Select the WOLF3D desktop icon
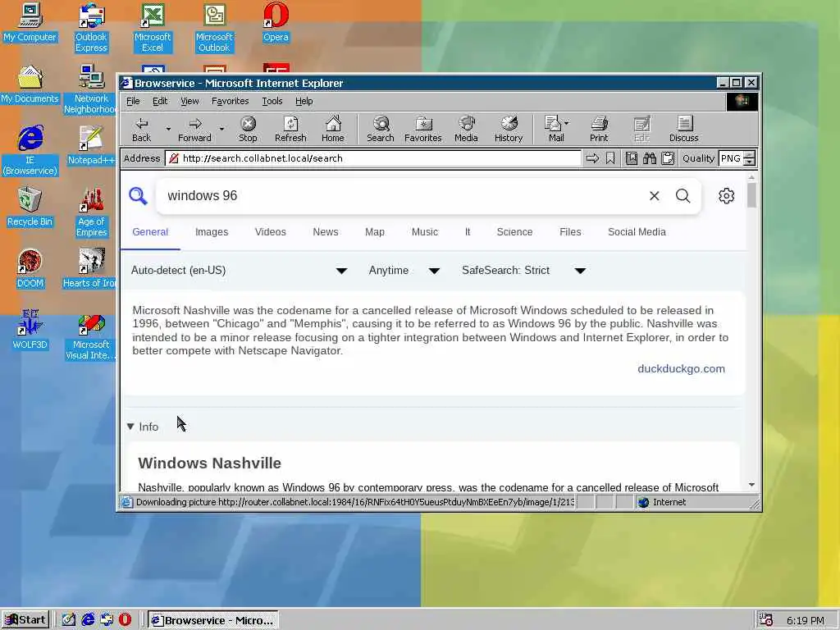Image resolution: width=840 pixels, height=630 pixels. 30,330
